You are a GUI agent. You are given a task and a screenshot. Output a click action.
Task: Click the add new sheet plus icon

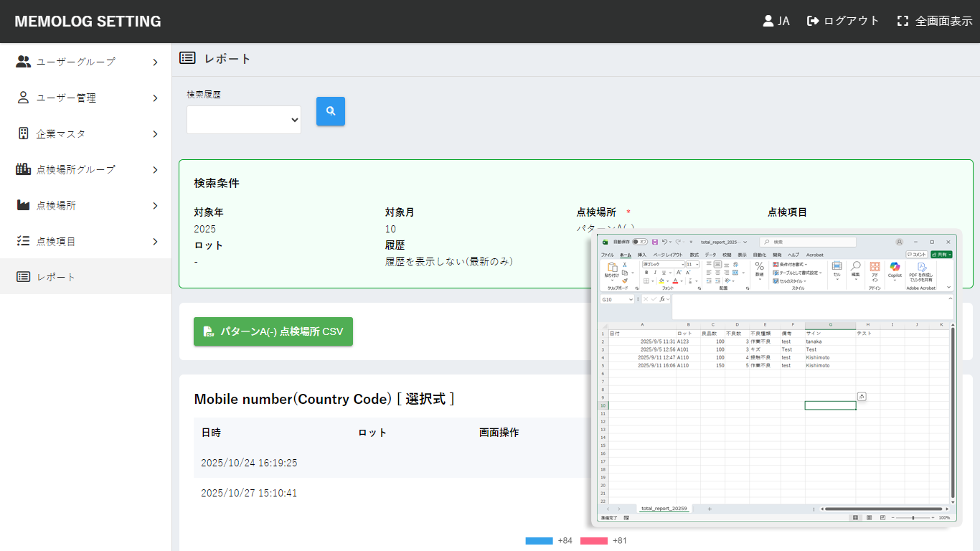tap(710, 509)
